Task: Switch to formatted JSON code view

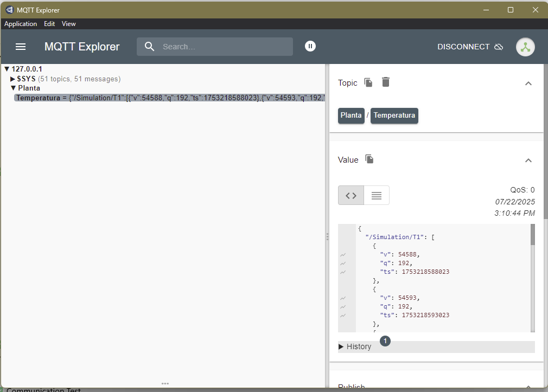Action: click(351, 195)
